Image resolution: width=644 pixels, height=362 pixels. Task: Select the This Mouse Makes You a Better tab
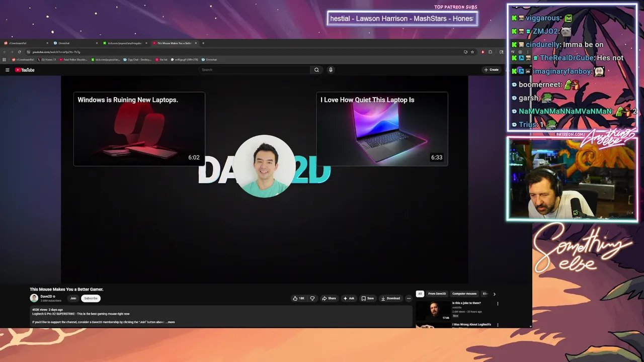point(174,43)
